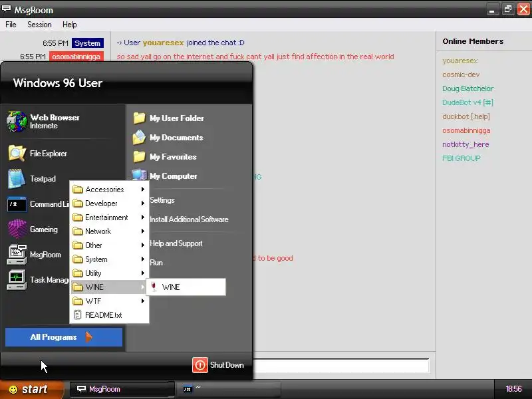Open the MsgRoom computer icon in start menu
532x399 pixels.
pos(17,254)
